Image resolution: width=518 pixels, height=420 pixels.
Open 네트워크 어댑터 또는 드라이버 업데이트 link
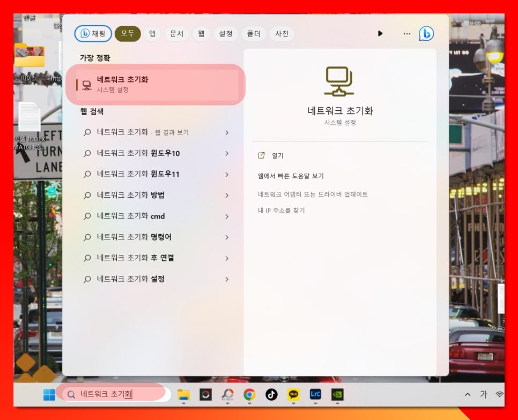313,194
